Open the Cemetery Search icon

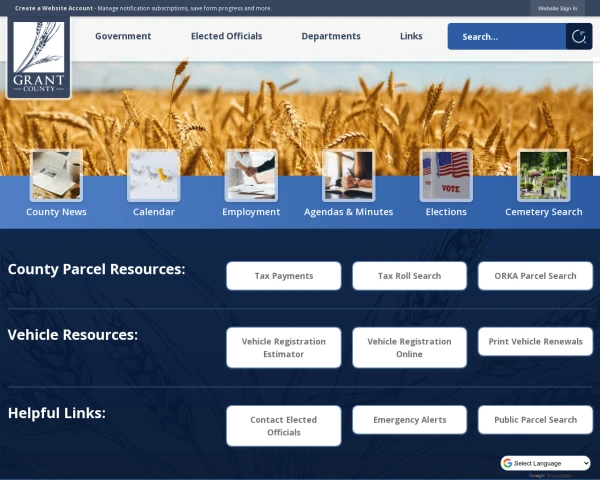pos(543,176)
